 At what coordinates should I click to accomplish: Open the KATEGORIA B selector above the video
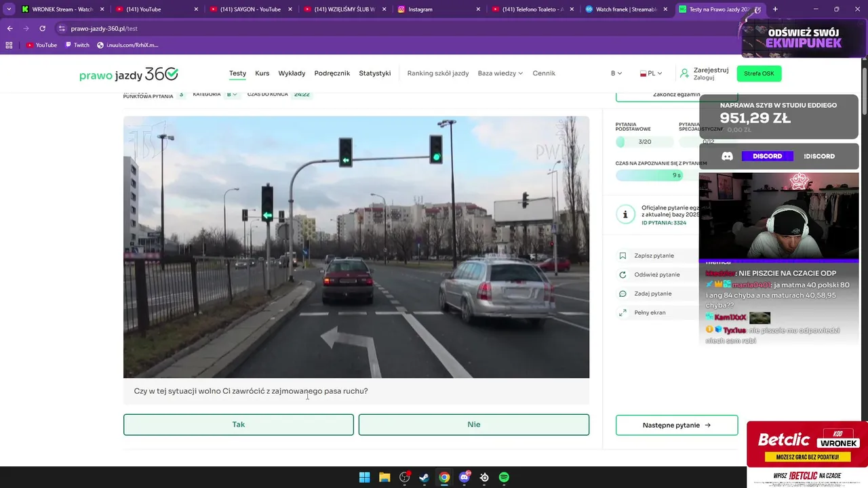231,94
